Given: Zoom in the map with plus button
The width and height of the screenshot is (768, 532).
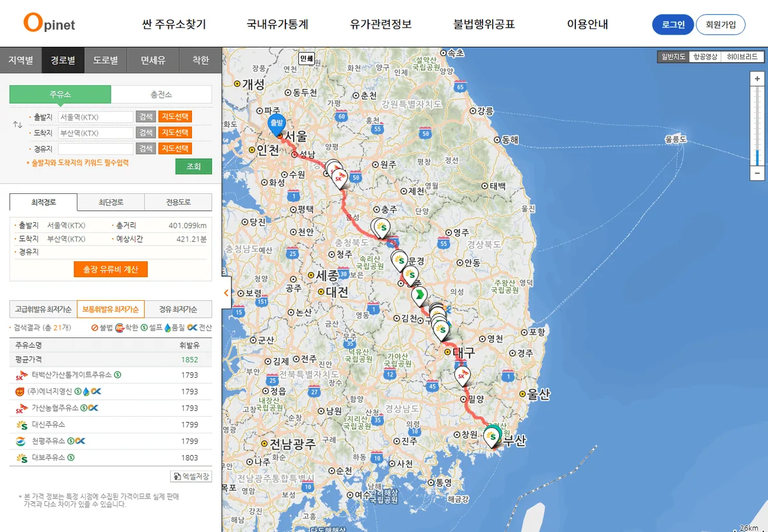Looking at the screenshot, I should 757,78.
